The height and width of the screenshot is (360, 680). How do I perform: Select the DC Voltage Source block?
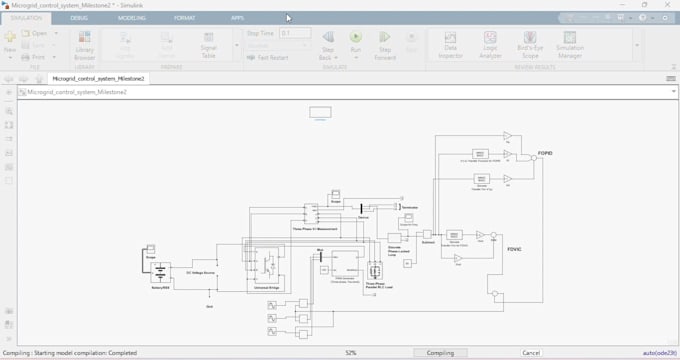tap(200, 273)
